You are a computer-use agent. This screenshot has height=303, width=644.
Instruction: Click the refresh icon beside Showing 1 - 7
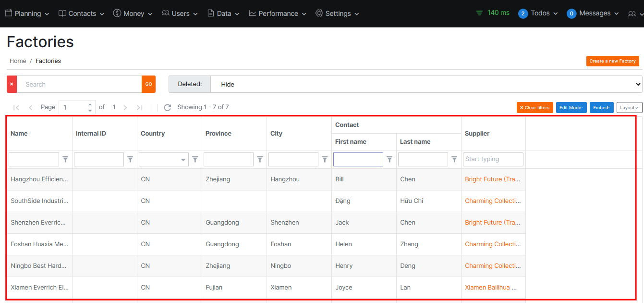point(167,107)
